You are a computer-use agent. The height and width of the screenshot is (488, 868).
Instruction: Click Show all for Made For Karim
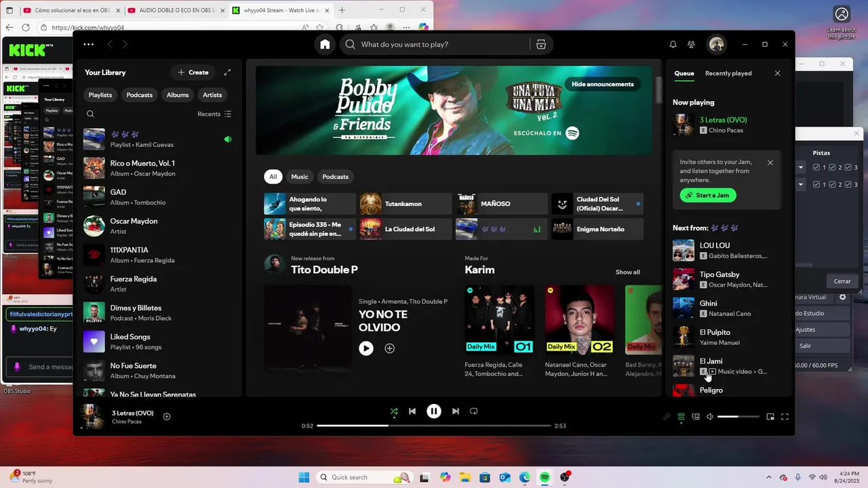[x=628, y=272]
